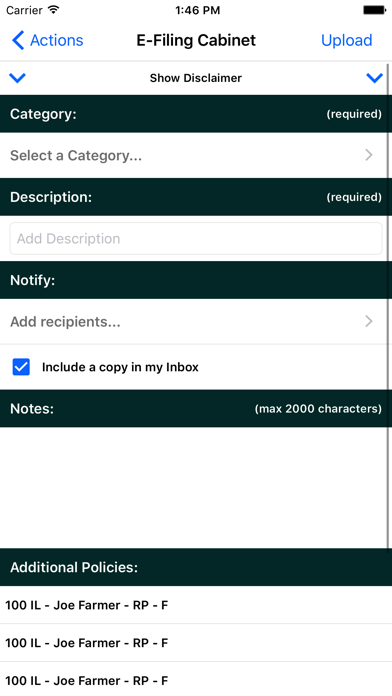Tap the E-Filing Cabinet title
This screenshot has height=696, width=392.
pos(196,40)
